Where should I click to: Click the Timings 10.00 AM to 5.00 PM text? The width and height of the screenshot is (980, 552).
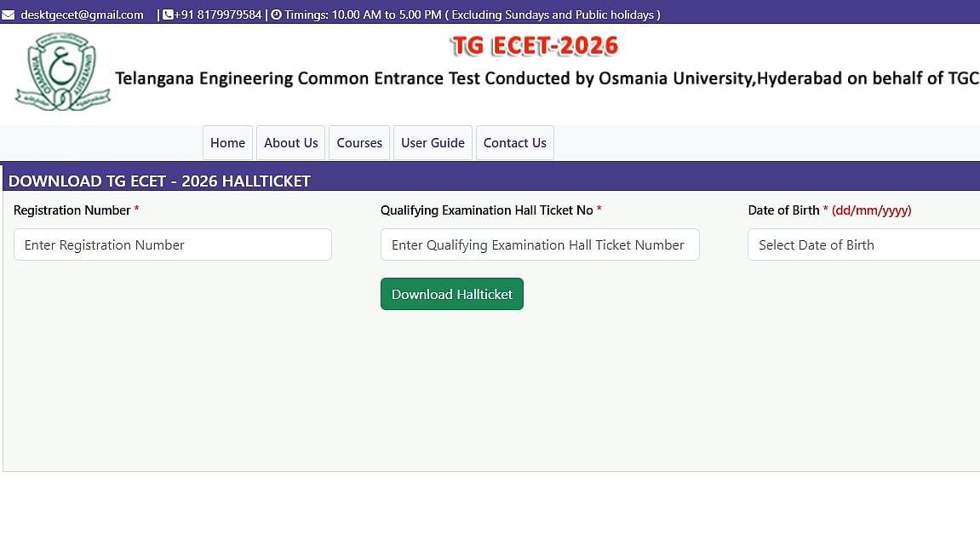point(473,14)
